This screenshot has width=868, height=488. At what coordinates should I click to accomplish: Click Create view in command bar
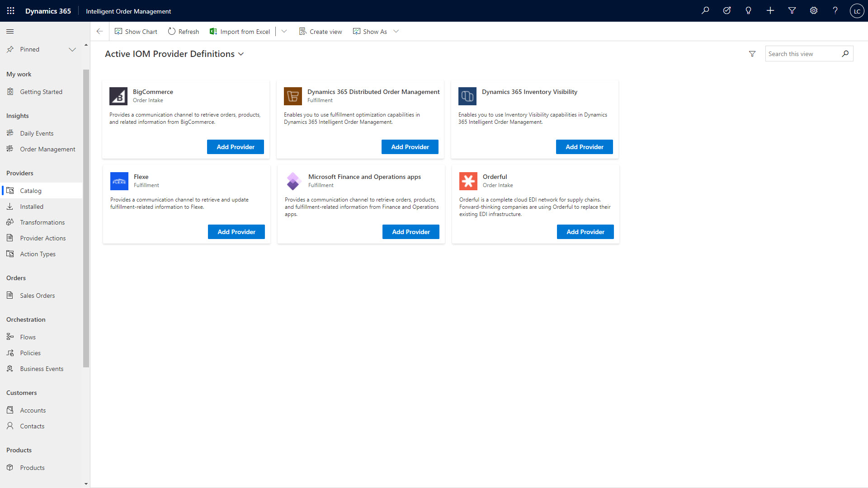click(x=321, y=32)
